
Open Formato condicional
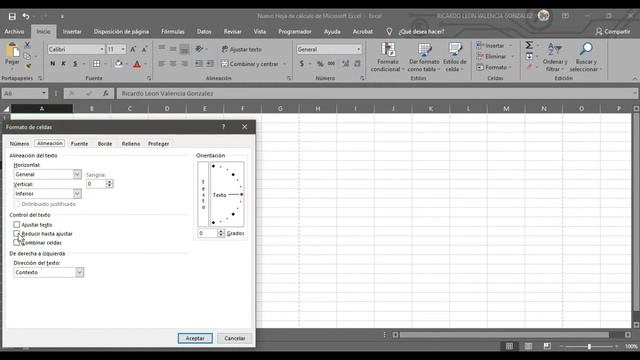388,57
